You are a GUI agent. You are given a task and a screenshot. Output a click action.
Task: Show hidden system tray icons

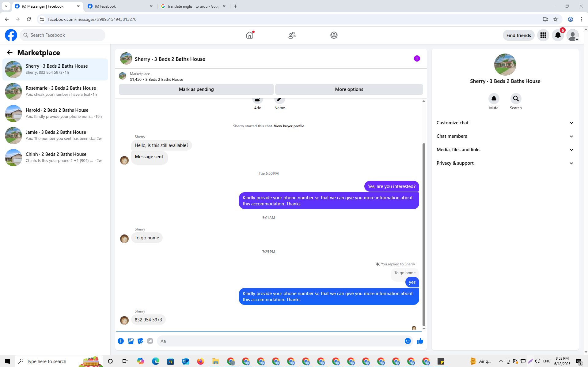click(x=501, y=361)
